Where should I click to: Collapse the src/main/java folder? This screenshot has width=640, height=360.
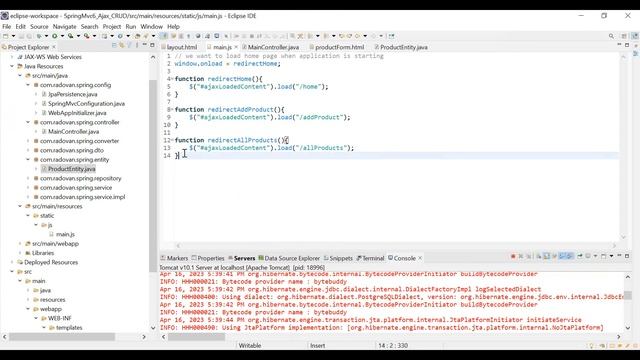tap(20, 76)
